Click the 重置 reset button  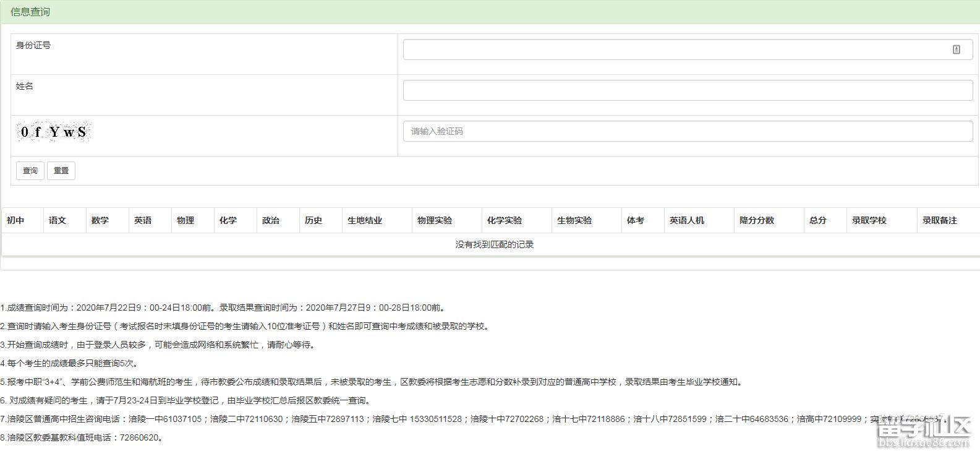point(61,171)
